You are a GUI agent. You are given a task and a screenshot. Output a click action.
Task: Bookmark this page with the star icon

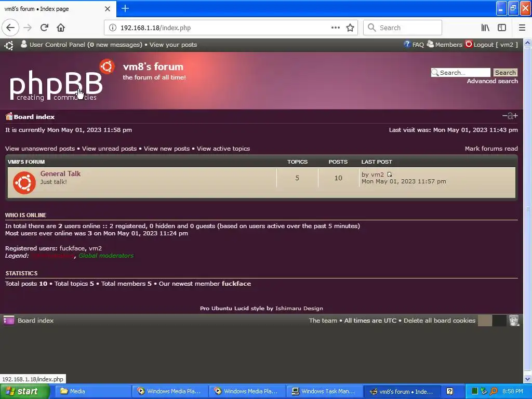pyautogui.click(x=350, y=28)
